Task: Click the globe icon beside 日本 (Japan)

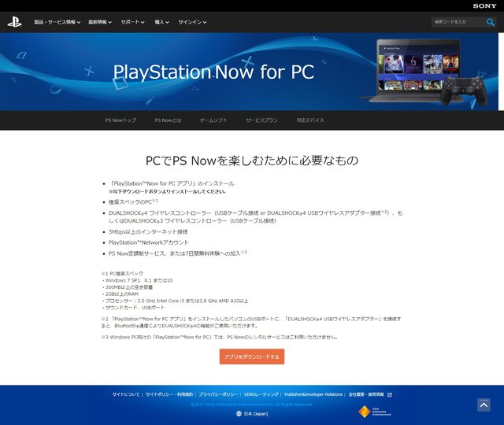Action: tap(239, 414)
